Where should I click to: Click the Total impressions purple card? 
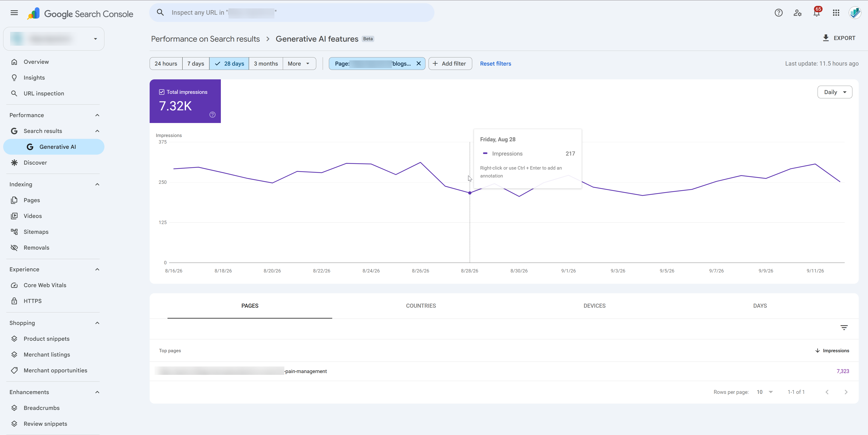point(185,101)
